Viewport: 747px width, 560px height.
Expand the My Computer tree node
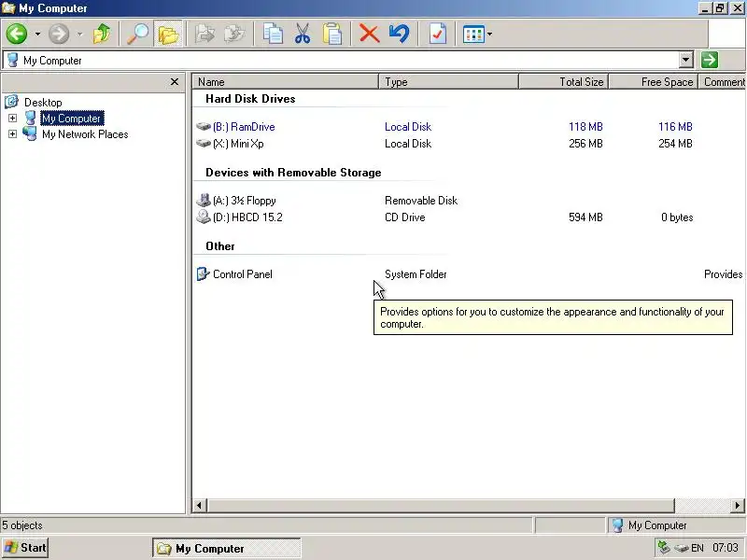pyautogui.click(x=12, y=118)
